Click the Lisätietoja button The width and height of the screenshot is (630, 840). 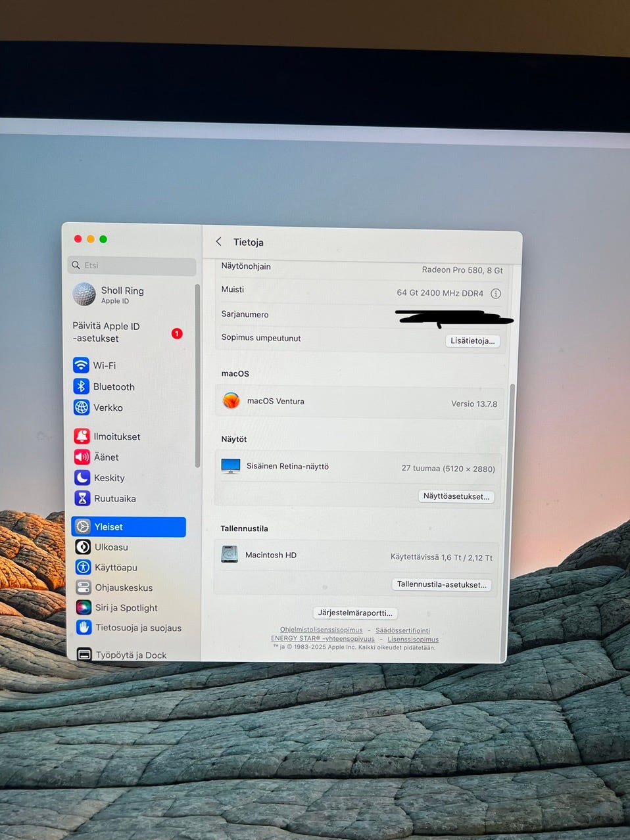tap(472, 341)
